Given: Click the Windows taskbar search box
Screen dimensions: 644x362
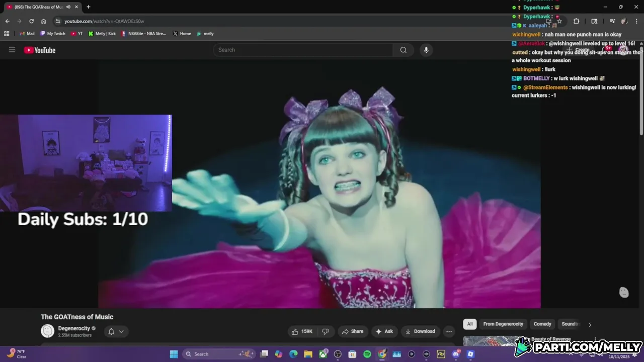Looking at the screenshot, I should coord(218,354).
